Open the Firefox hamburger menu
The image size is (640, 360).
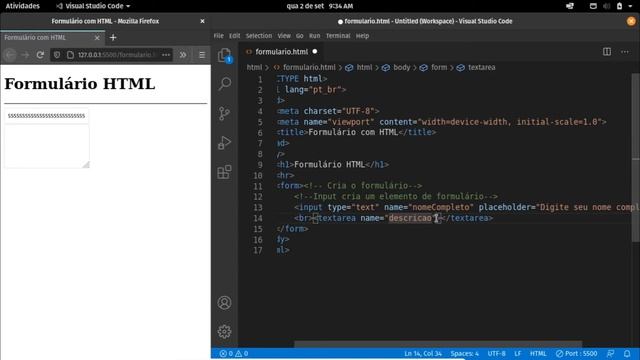click(202, 55)
